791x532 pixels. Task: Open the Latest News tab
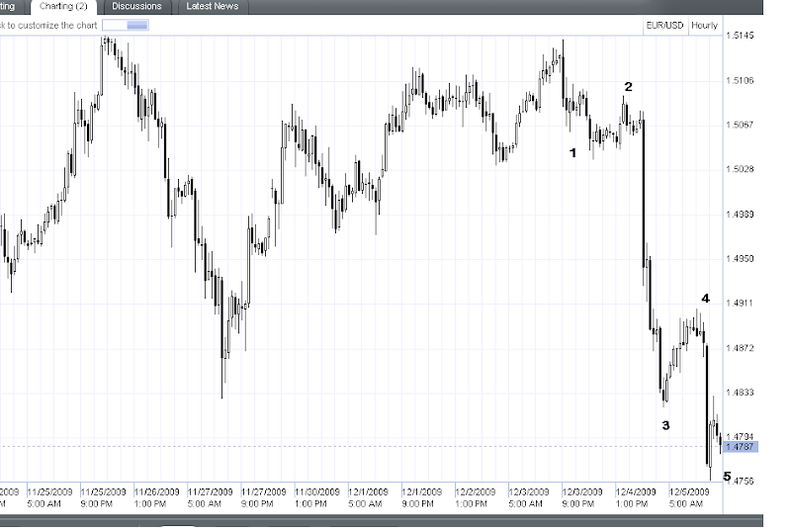pos(213,7)
